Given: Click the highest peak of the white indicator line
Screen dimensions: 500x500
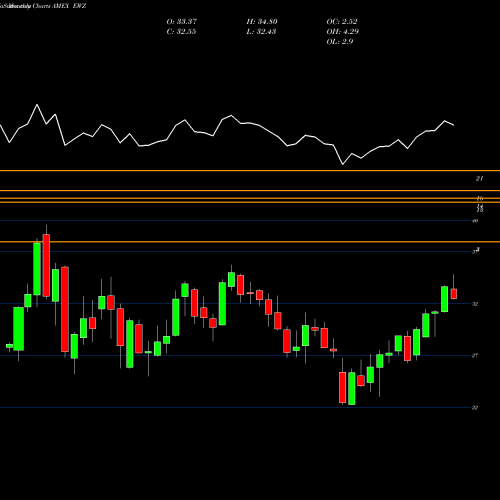Looking at the screenshot, I should 37,105.
